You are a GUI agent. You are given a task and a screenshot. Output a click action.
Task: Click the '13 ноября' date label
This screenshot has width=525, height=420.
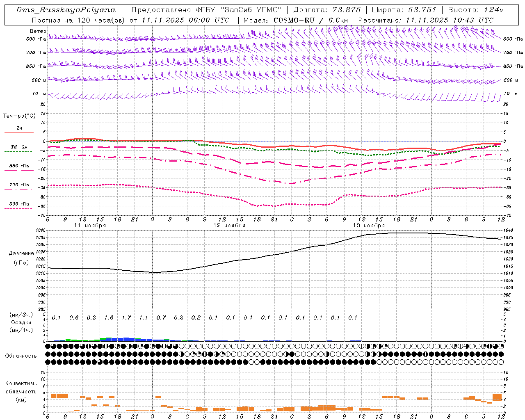click(369, 226)
